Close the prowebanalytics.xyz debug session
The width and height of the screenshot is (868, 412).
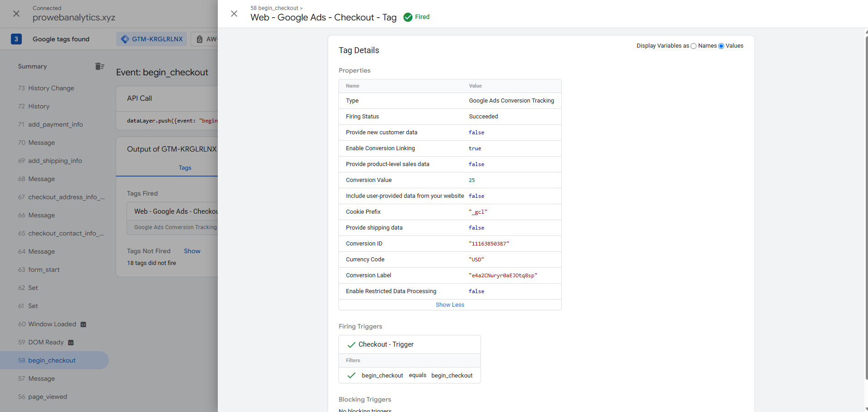(16, 14)
